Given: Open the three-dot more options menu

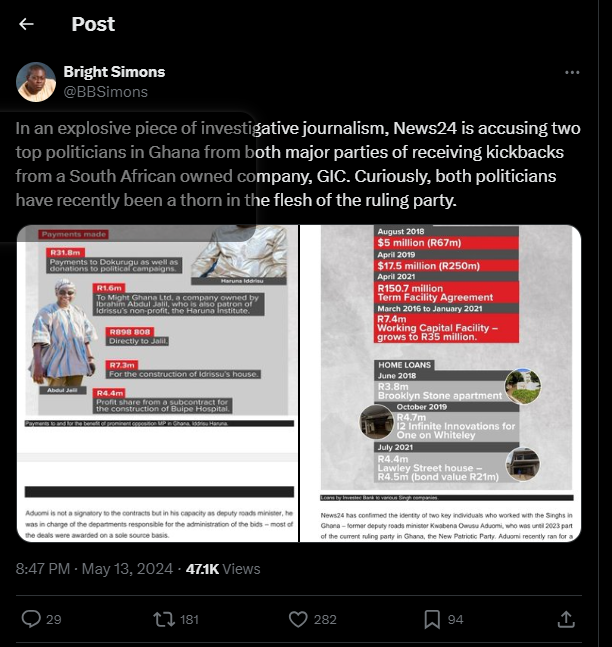Looking at the screenshot, I should (x=572, y=73).
